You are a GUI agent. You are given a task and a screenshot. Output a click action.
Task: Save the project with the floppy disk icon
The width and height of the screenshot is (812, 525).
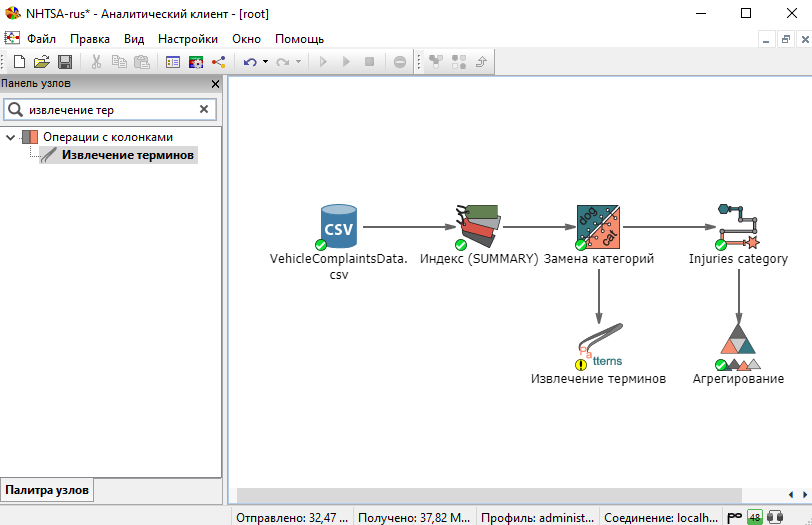64,62
